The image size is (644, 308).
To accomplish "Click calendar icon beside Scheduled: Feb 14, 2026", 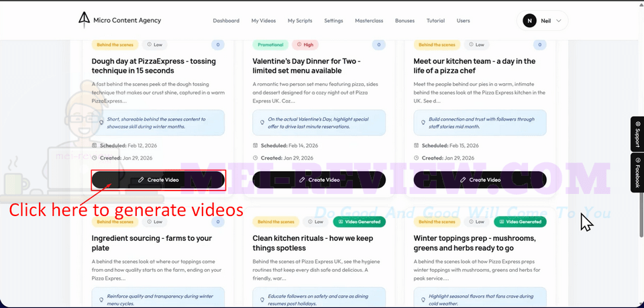I will (255, 146).
